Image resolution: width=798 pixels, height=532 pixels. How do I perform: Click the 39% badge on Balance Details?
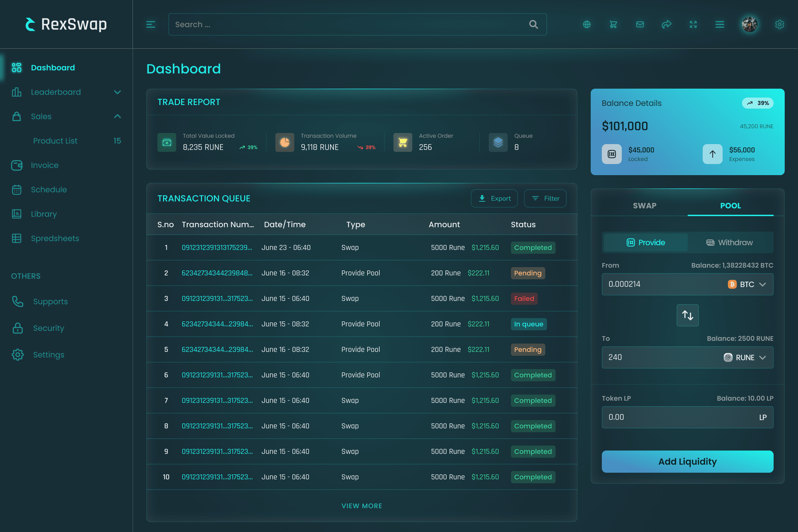(x=758, y=103)
